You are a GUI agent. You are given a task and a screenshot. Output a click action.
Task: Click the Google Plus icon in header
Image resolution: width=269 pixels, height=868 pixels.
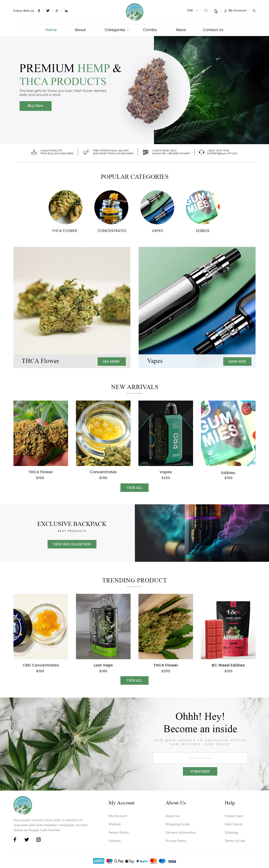coord(57,11)
